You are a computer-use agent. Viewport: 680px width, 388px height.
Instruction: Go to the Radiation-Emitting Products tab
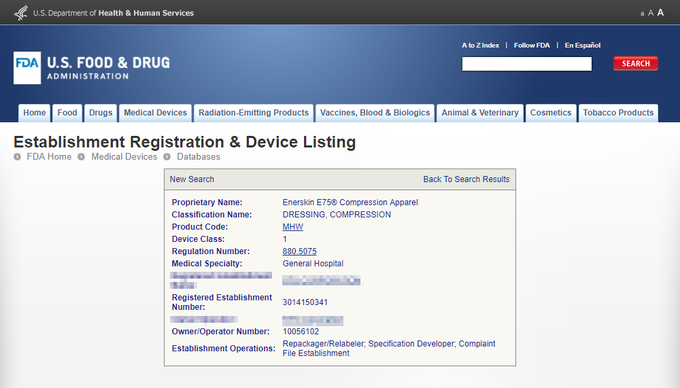(254, 113)
